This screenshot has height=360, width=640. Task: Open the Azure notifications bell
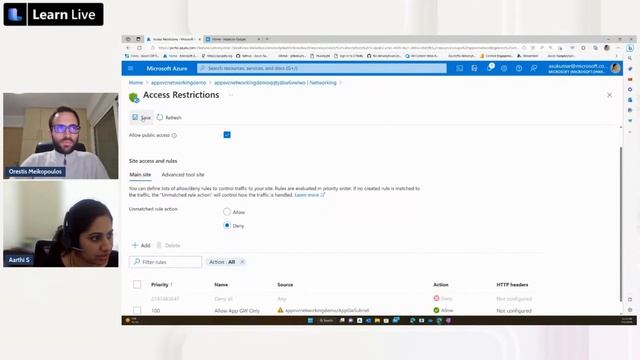coord(489,68)
